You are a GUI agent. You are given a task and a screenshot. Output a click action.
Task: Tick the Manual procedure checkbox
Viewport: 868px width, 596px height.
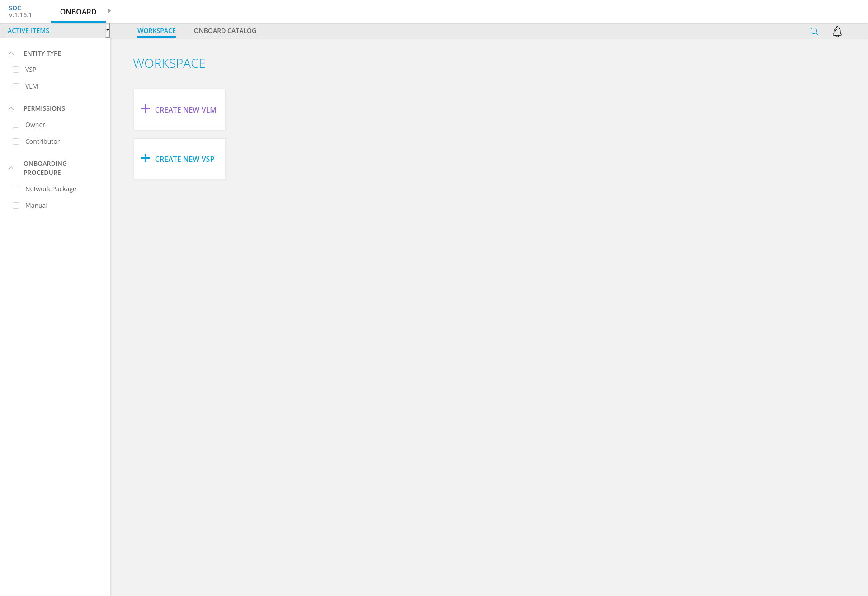[16, 206]
